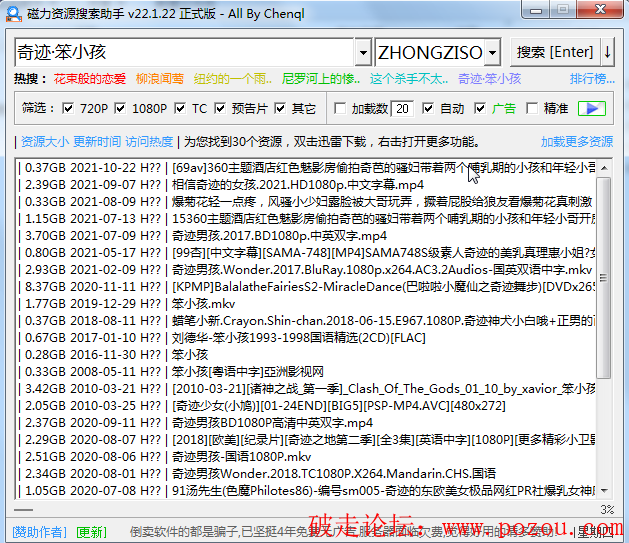Click the app icon in the title bar
The image size is (629, 543).
tap(14, 14)
